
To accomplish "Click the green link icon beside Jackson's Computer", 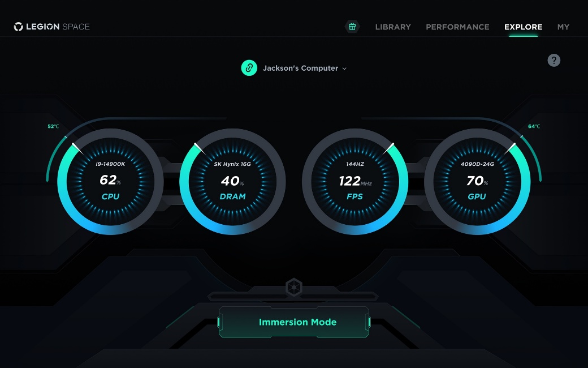I will [249, 68].
